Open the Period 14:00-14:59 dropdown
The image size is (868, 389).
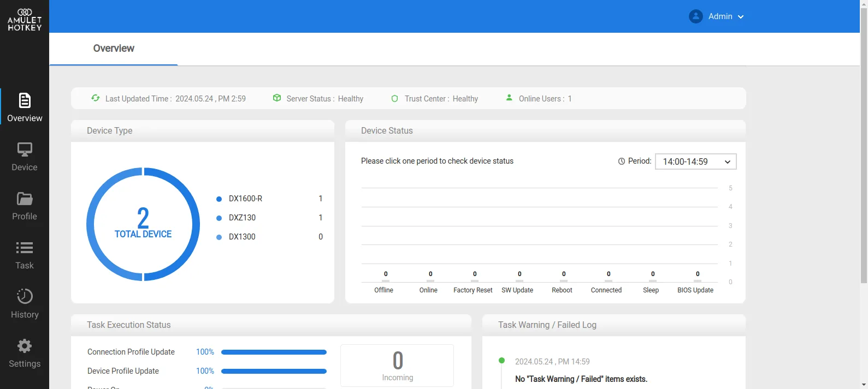696,161
